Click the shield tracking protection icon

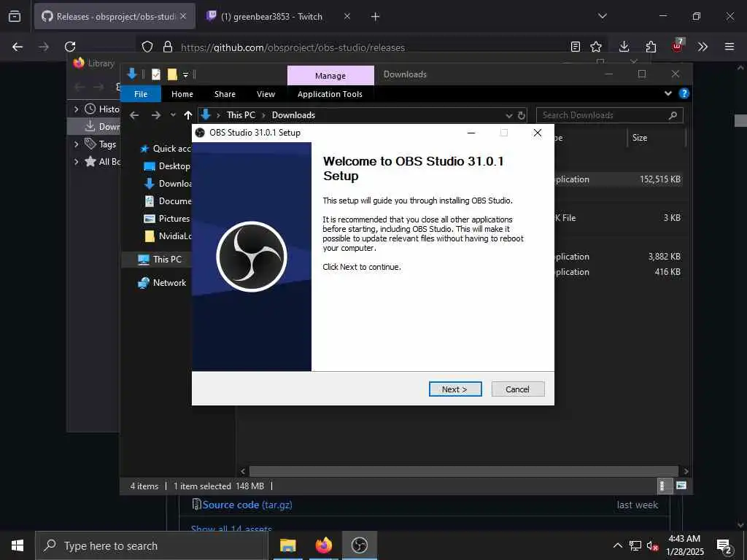(147, 47)
